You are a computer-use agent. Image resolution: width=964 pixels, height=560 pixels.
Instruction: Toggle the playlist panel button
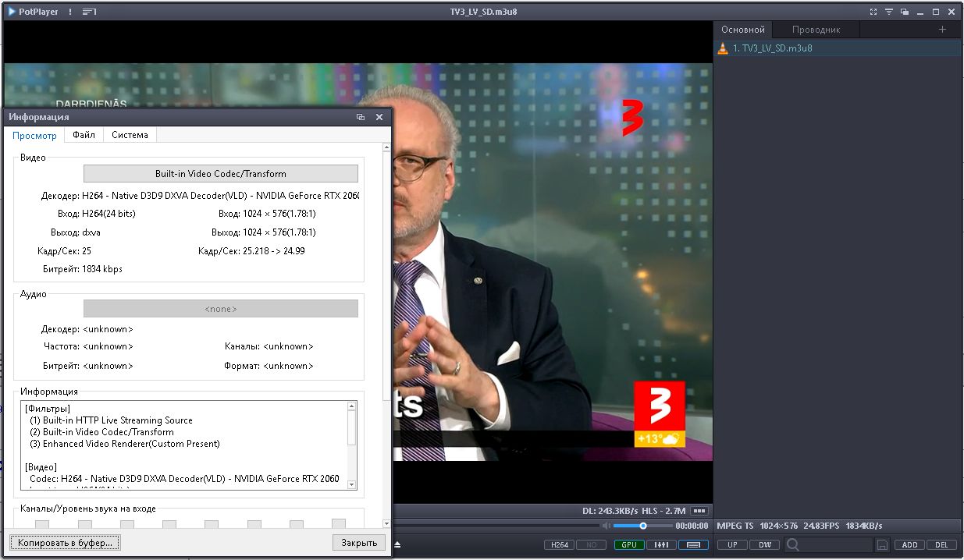click(x=693, y=545)
